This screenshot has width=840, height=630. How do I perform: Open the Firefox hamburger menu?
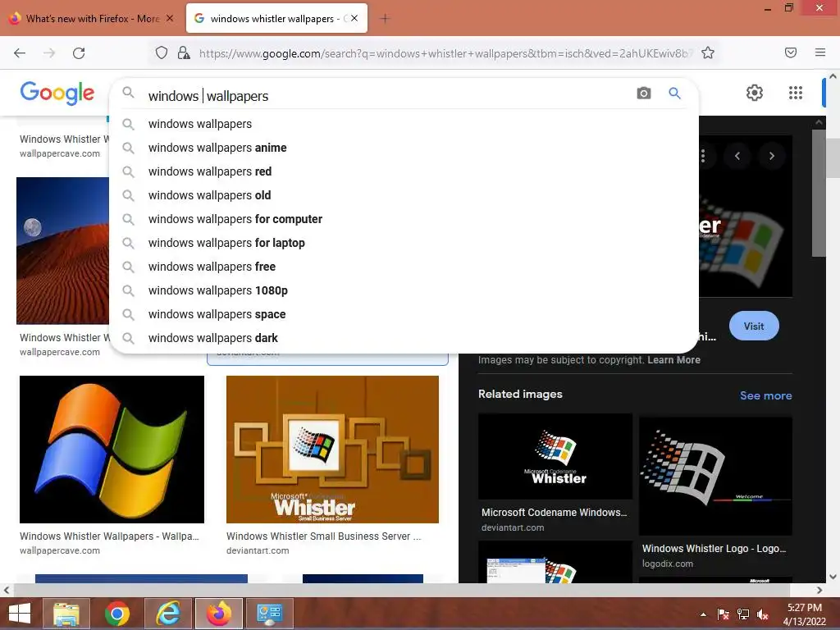point(820,52)
